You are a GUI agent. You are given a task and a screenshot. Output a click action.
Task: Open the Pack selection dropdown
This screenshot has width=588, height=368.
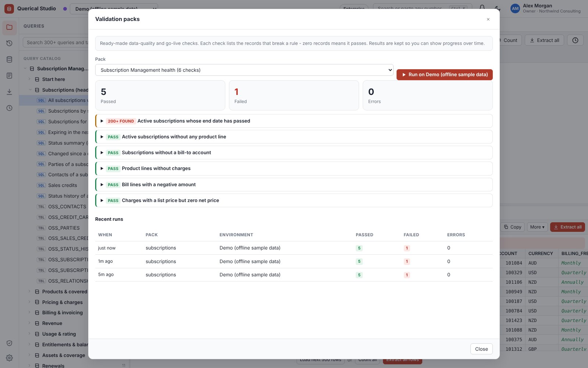click(244, 70)
